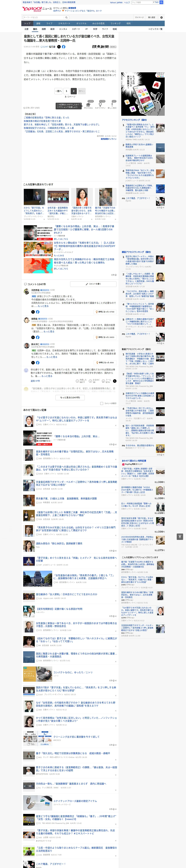Click the blue web search magnifier icon
The image size is (186, 868).
(x=161, y=2)
